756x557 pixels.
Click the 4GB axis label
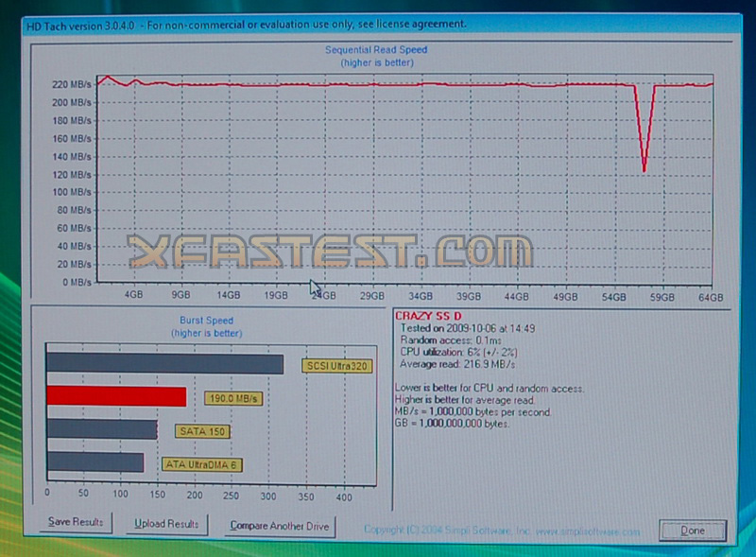pyautogui.click(x=133, y=294)
